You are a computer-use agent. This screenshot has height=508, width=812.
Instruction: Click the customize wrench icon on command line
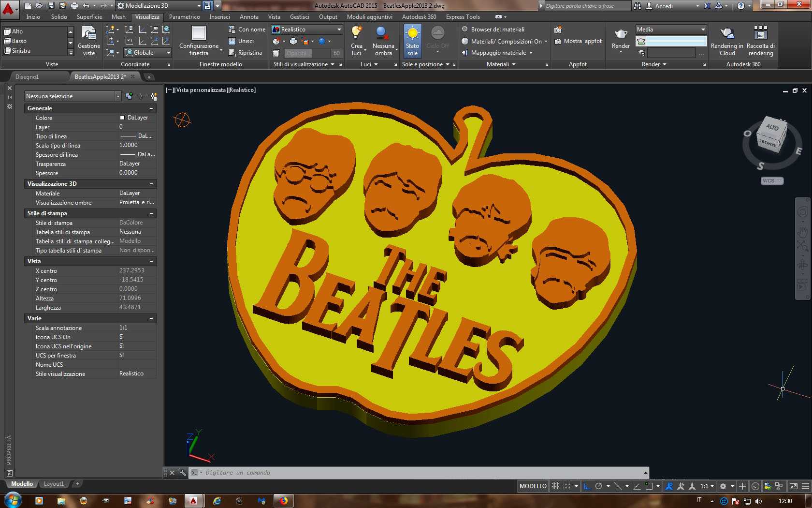pyautogui.click(x=182, y=473)
